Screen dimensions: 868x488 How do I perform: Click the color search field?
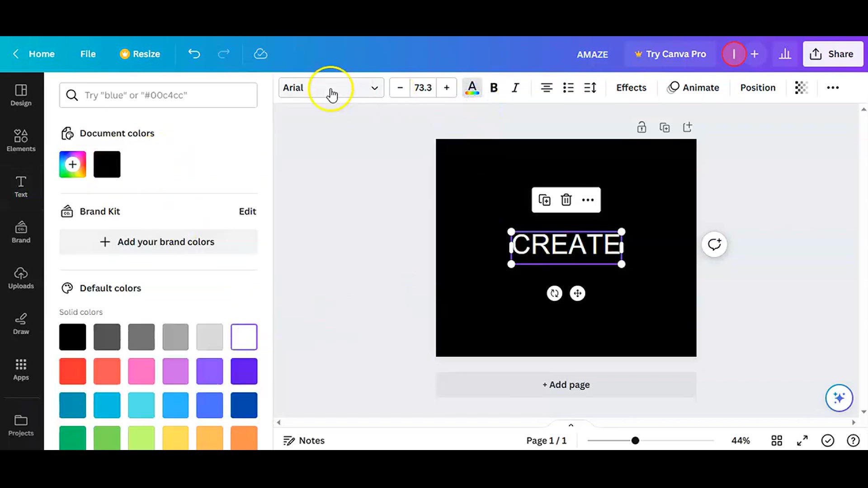[158, 95]
